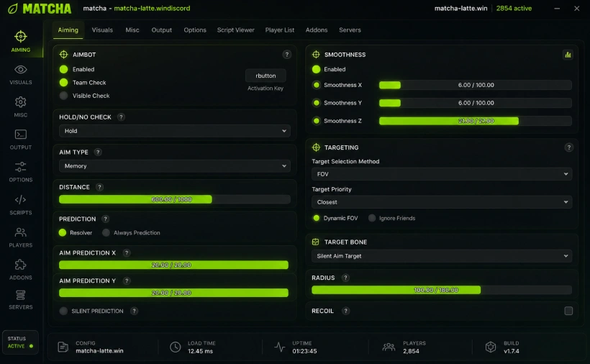Switch to the Script Viewer tab
Viewport: 590px width, 364px height.
(x=235, y=30)
